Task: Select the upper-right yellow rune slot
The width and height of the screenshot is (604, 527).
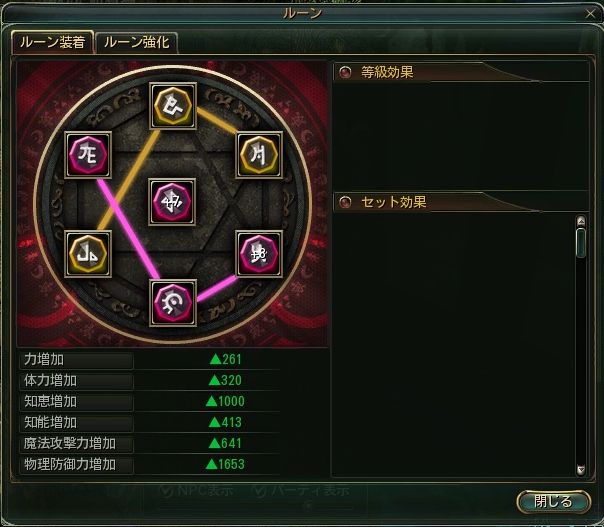Action: pyautogui.click(x=259, y=155)
